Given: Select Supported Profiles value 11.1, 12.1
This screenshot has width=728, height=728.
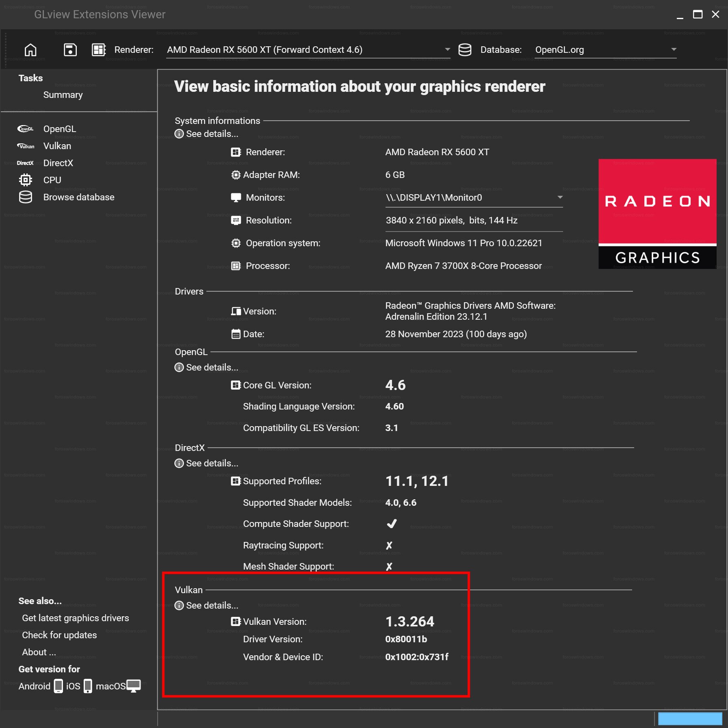Looking at the screenshot, I should 417,481.
